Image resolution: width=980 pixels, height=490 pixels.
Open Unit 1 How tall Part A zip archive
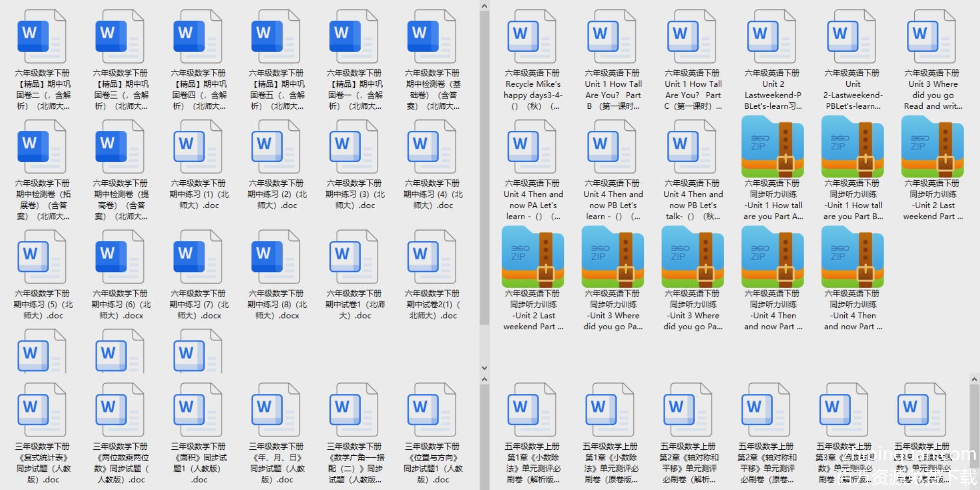coord(772,147)
